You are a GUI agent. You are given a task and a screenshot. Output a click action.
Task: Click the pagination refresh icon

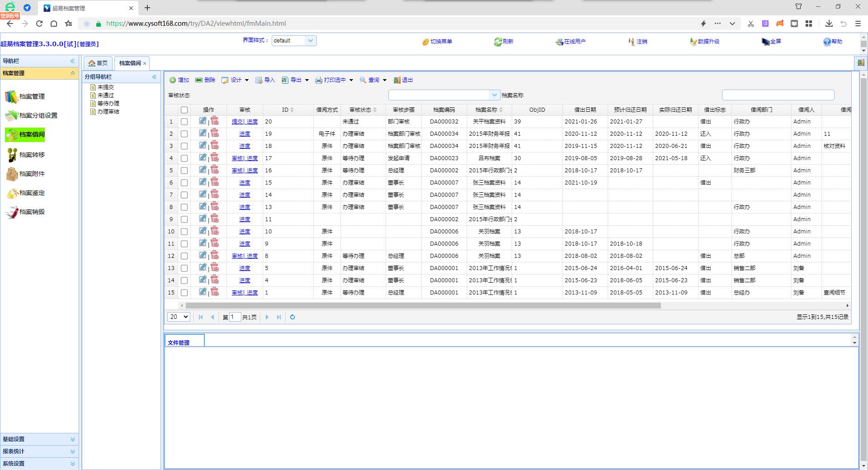click(292, 317)
